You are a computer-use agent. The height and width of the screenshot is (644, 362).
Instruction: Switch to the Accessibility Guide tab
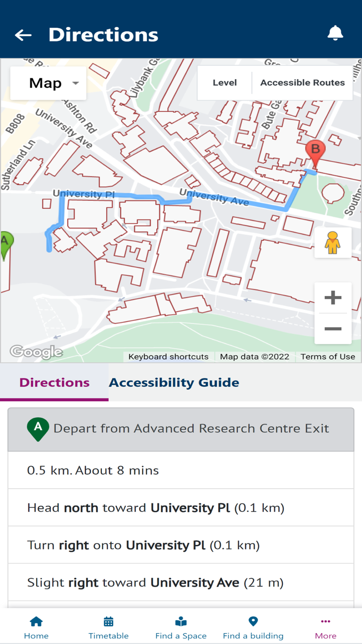173,382
